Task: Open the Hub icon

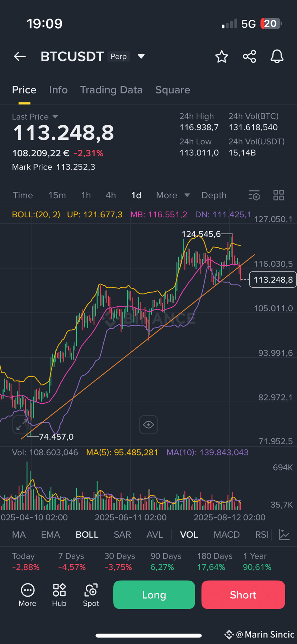Action: (x=59, y=595)
